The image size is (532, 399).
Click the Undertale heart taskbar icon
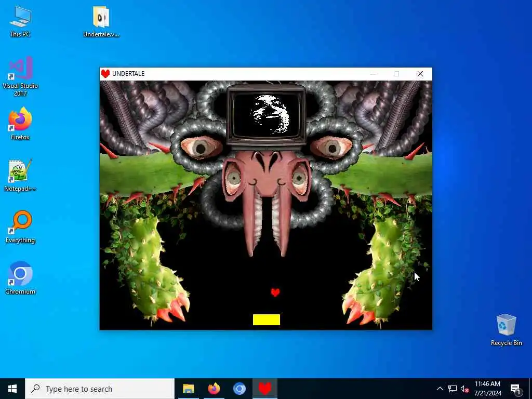pos(264,389)
